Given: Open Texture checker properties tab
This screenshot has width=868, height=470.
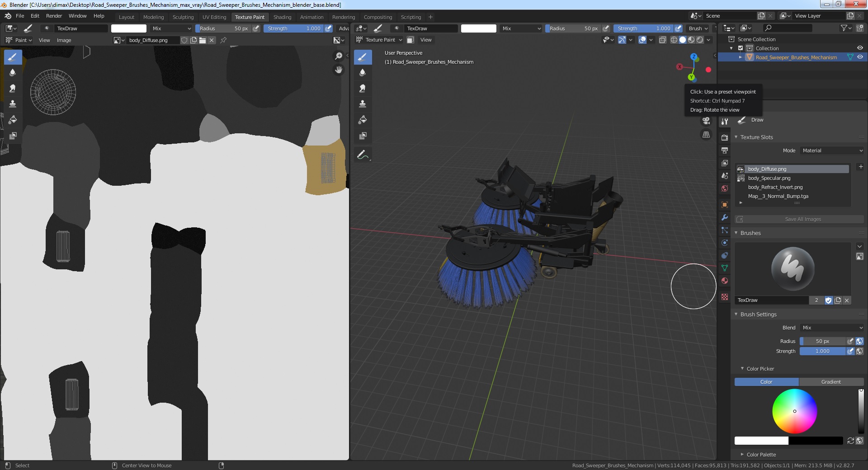Looking at the screenshot, I should (725, 297).
